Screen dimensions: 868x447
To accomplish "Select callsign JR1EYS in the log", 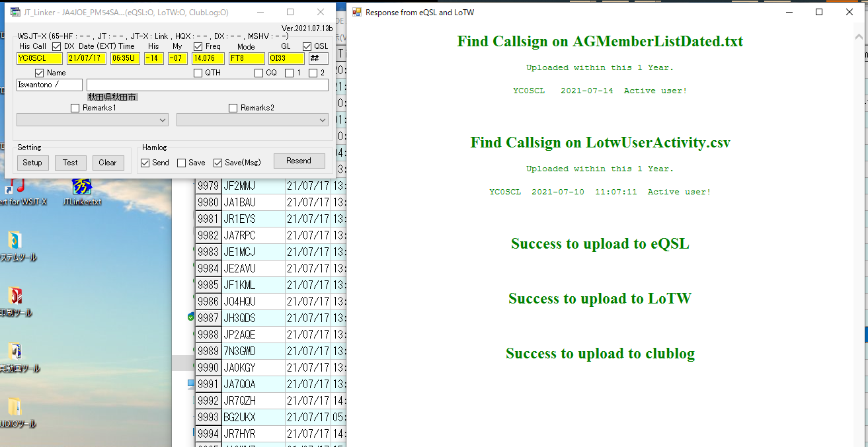I will pyautogui.click(x=254, y=219).
